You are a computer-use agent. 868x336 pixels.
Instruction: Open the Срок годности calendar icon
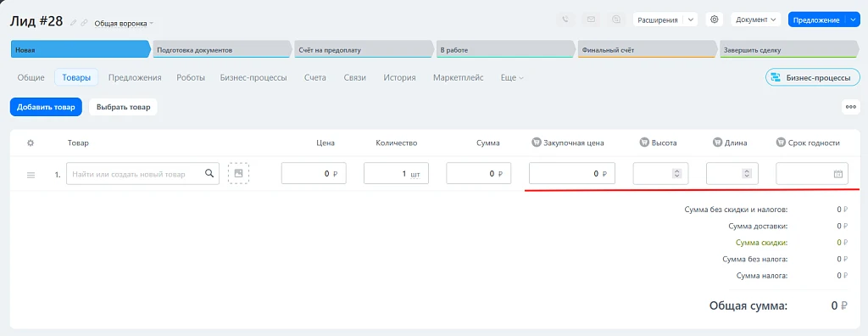pyautogui.click(x=838, y=174)
